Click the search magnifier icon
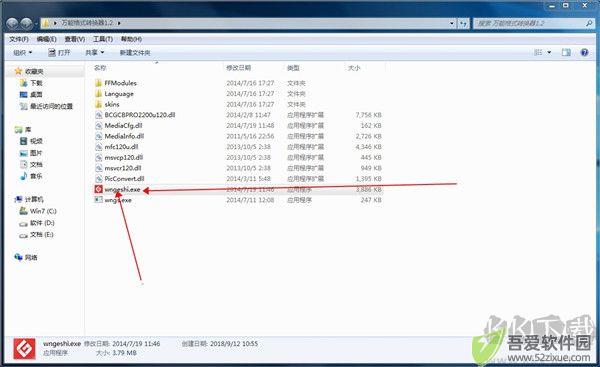This screenshot has height=367, width=600. coord(589,23)
